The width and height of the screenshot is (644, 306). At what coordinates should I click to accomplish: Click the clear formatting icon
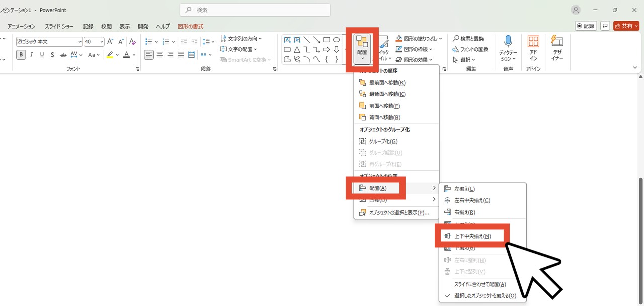[x=132, y=42]
